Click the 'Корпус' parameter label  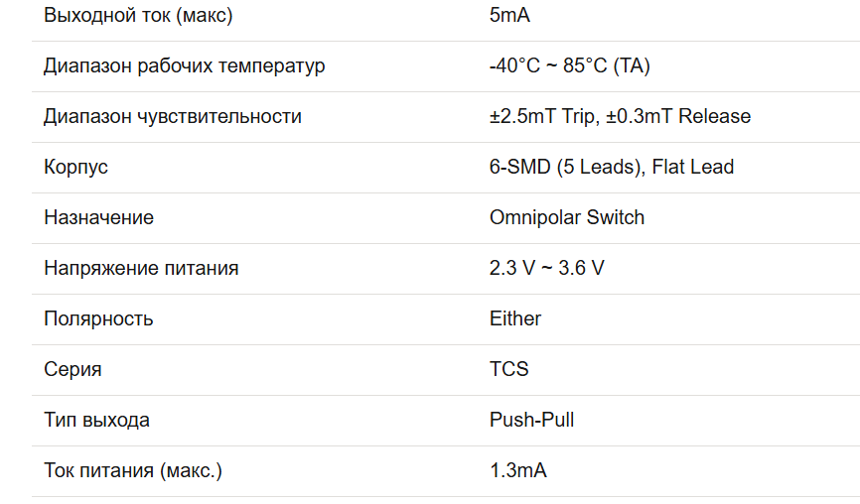[x=75, y=168]
